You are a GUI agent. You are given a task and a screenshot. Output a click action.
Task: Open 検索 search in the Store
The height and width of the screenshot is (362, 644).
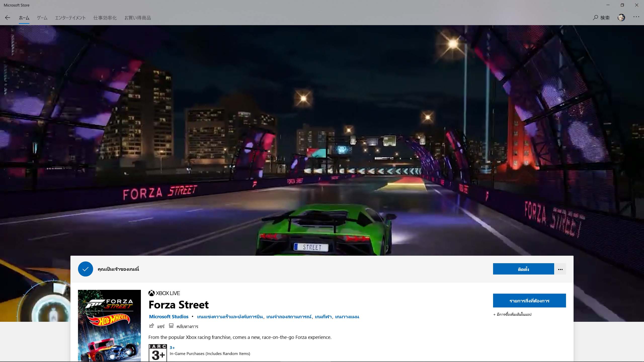[x=601, y=18]
